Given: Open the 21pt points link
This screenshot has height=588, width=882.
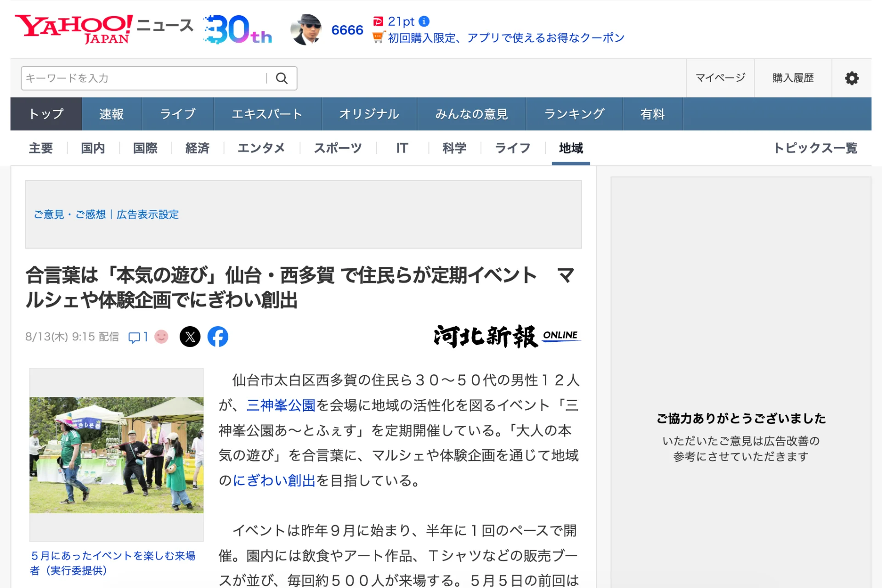Looking at the screenshot, I should (401, 21).
